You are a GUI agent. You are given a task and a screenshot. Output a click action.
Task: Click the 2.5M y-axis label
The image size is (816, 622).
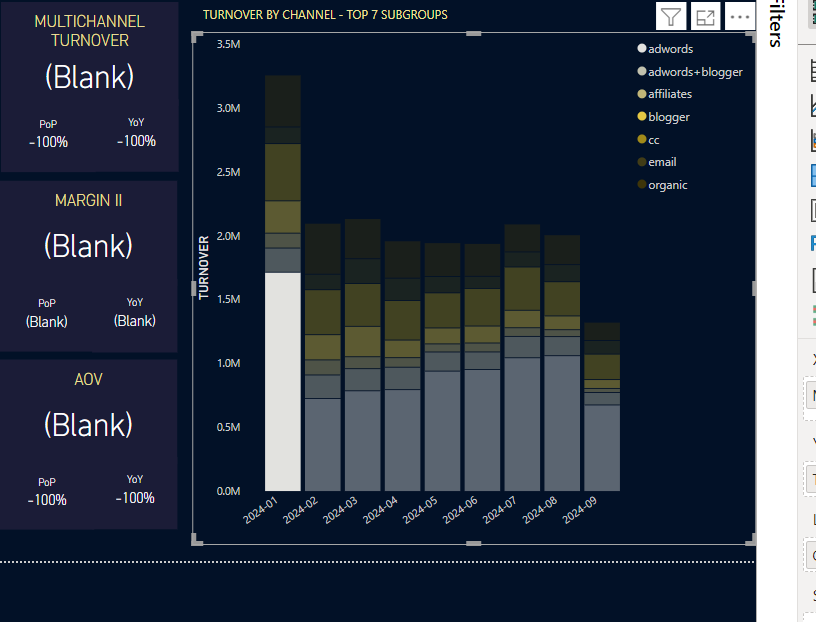(228, 172)
